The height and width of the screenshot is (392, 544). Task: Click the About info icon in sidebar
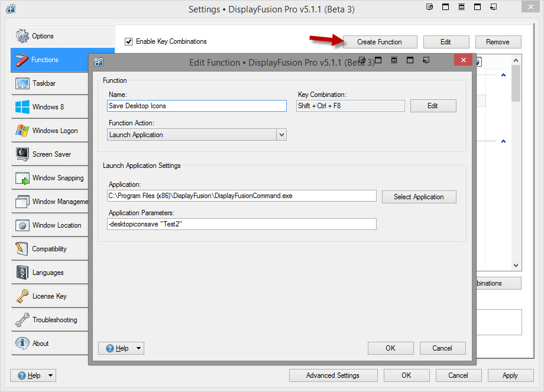[x=22, y=344]
